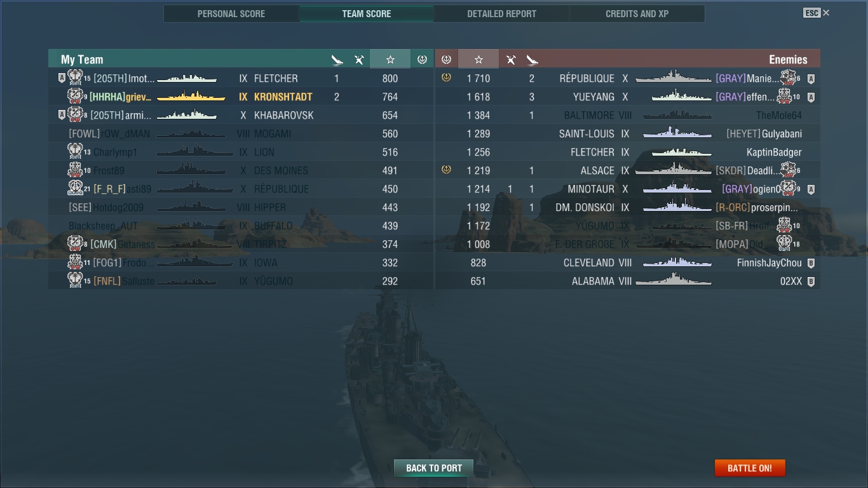Sort Enemies by base XP star

click(478, 59)
